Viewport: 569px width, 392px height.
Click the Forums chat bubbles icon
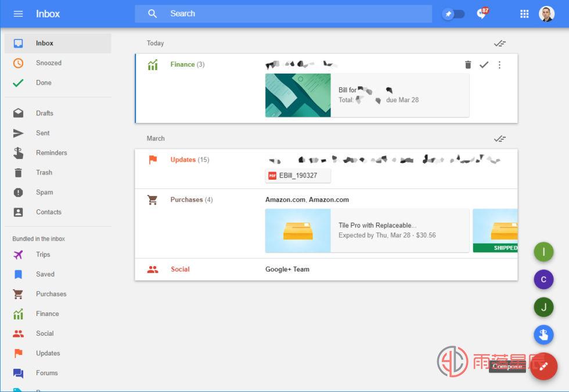(x=18, y=373)
